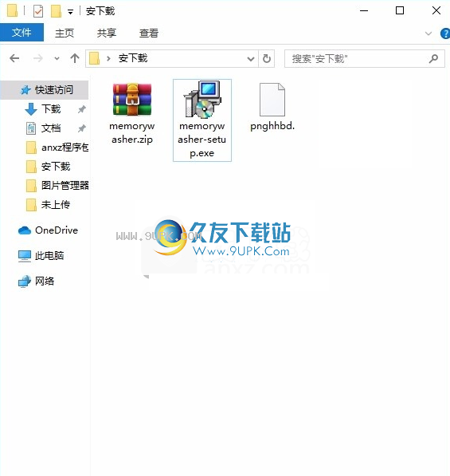Open the help question mark icon
The image size is (450, 476).
tap(445, 33)
